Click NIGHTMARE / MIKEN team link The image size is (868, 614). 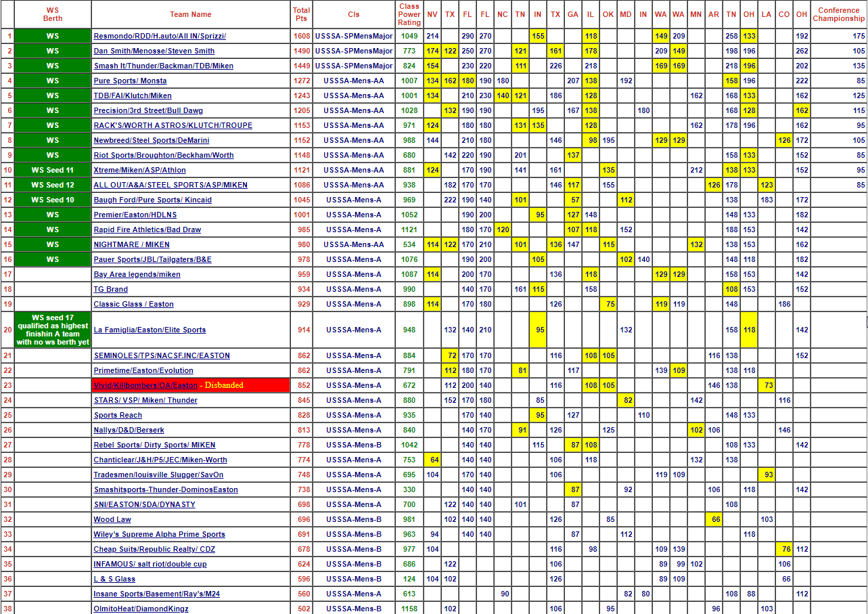click(131, 244)
